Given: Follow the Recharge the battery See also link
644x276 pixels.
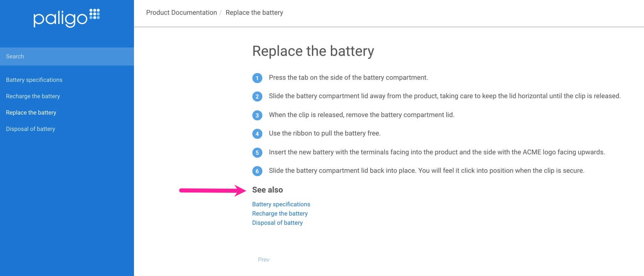Looking at the screenshot, I should [x=280, y=213].
